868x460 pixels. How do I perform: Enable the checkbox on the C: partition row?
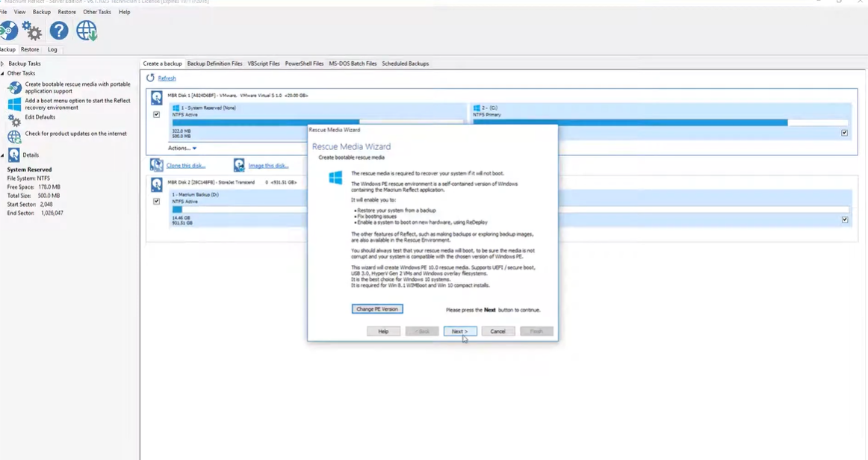pyautogui.click(x=844, y=132)
